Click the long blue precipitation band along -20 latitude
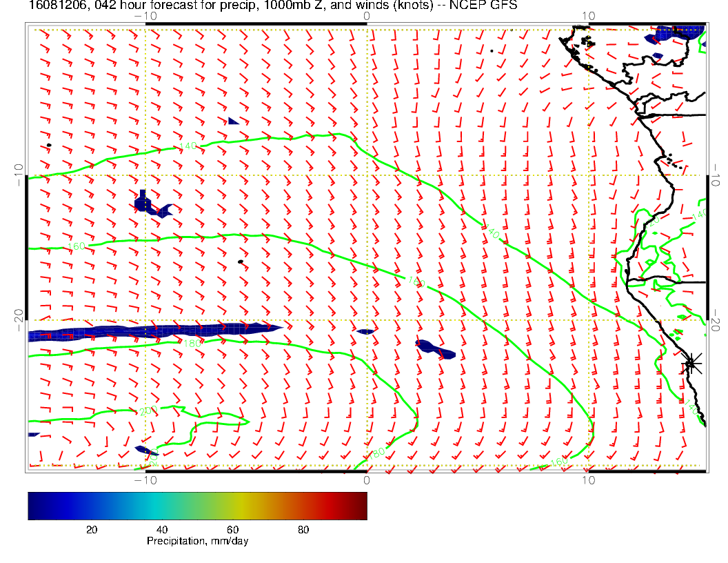This screenshot has height=563, width=728. pos(152,332)
